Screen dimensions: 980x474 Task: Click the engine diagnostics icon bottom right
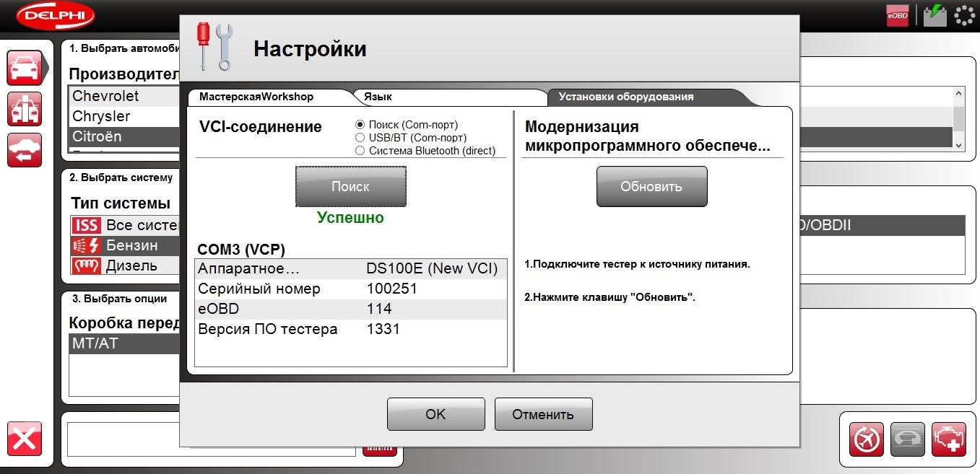click(949, 439)
